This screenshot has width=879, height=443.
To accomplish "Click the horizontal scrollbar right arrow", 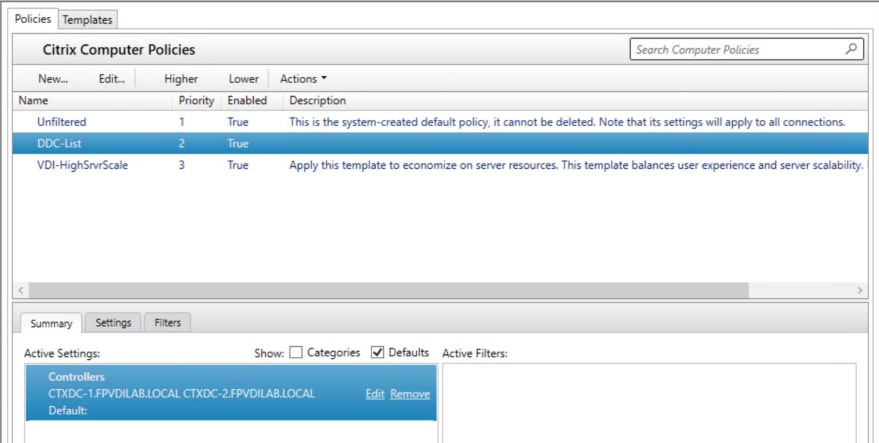I will tap(860, 290).
